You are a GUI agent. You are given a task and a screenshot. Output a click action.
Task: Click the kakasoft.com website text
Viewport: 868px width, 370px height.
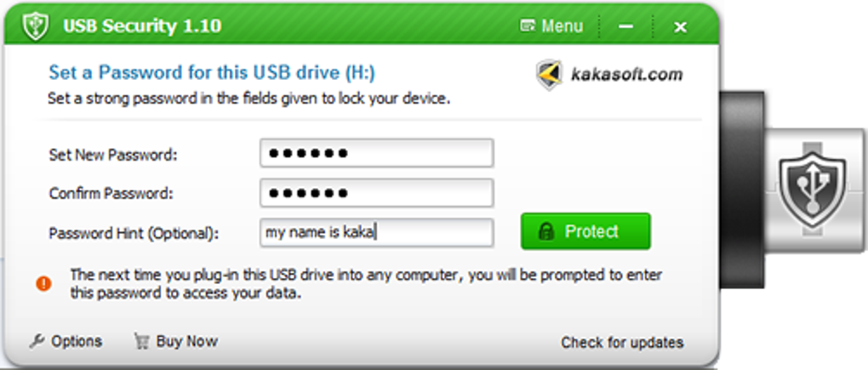(626, 74)
